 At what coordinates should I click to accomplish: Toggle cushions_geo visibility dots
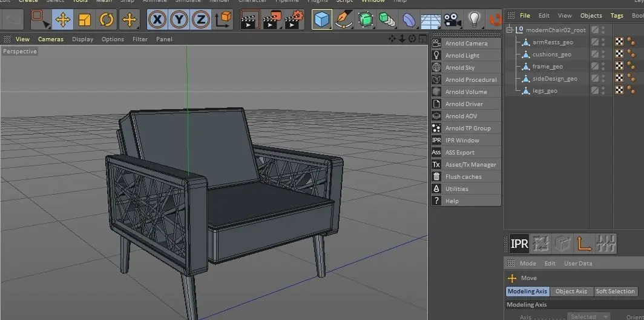coord(603,55)
